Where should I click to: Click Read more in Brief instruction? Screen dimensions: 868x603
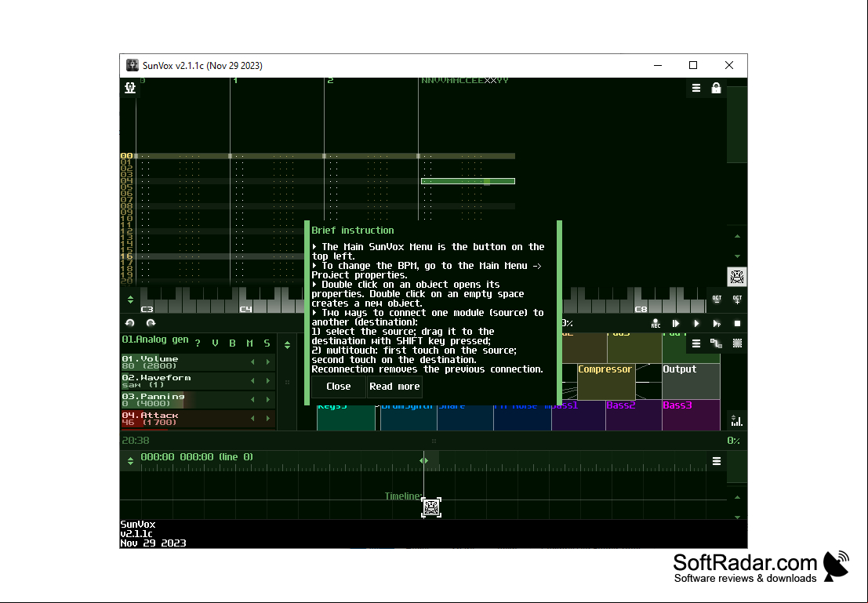point(394,387)
